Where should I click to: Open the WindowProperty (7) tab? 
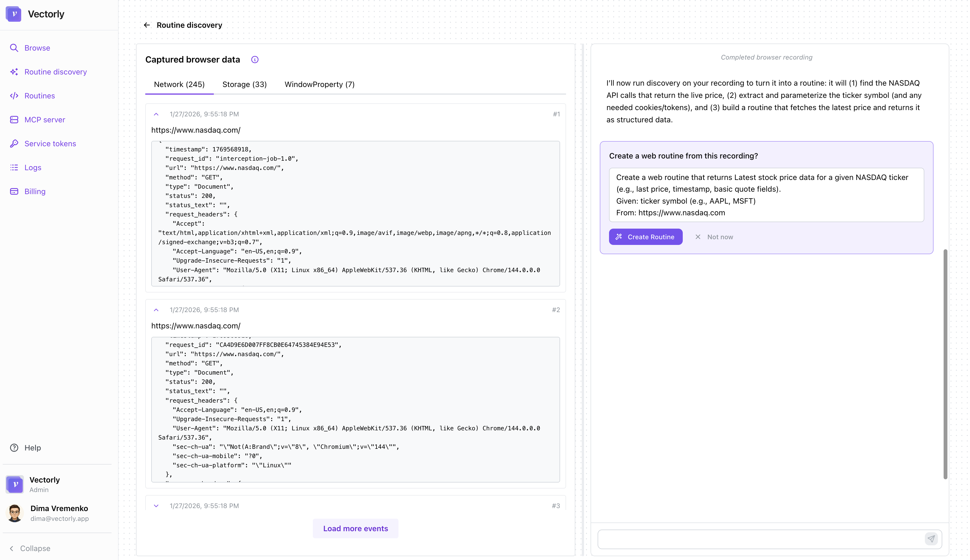319,84
